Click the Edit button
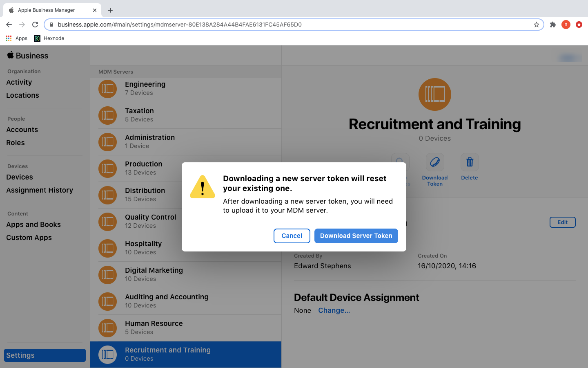 [x=562, y=222]
